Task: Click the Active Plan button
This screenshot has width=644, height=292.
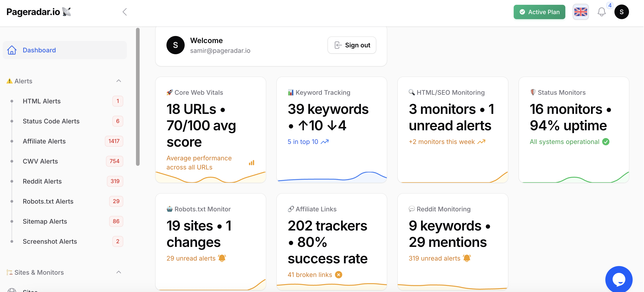Action: 539,12
